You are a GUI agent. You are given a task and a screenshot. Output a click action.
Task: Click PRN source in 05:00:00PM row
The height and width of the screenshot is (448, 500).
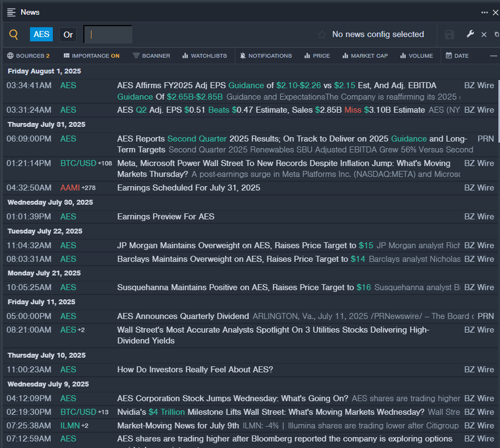click(486, 316)
